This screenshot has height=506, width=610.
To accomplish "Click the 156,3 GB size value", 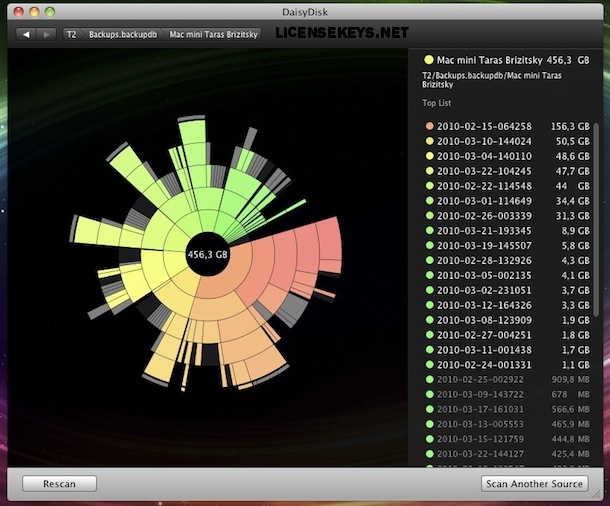I will point(570,126).
